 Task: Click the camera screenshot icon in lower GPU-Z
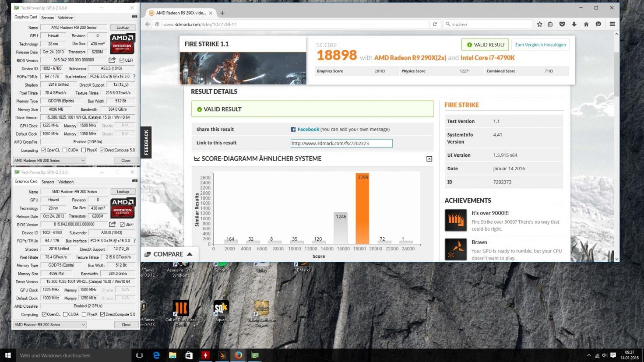[134, 181]
